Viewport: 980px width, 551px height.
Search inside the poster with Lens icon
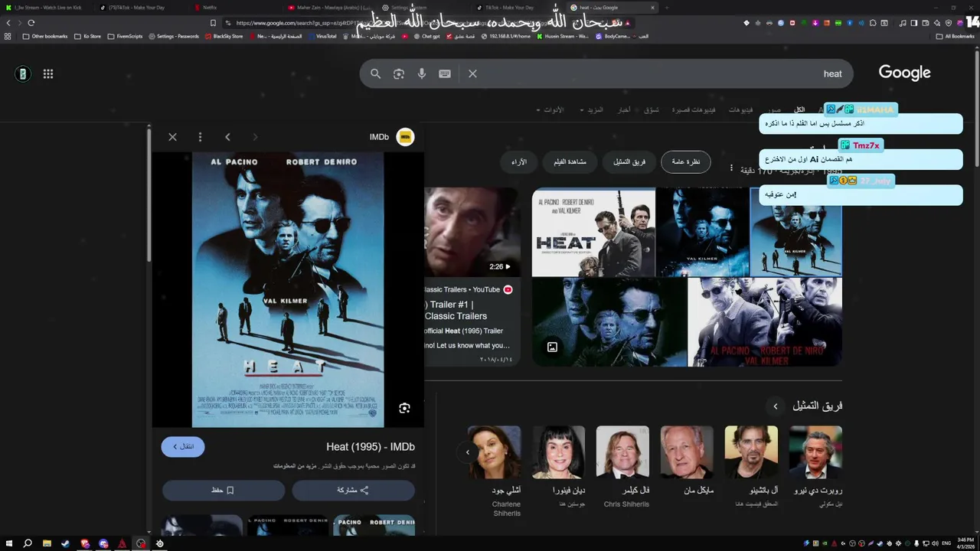point(404,408)
